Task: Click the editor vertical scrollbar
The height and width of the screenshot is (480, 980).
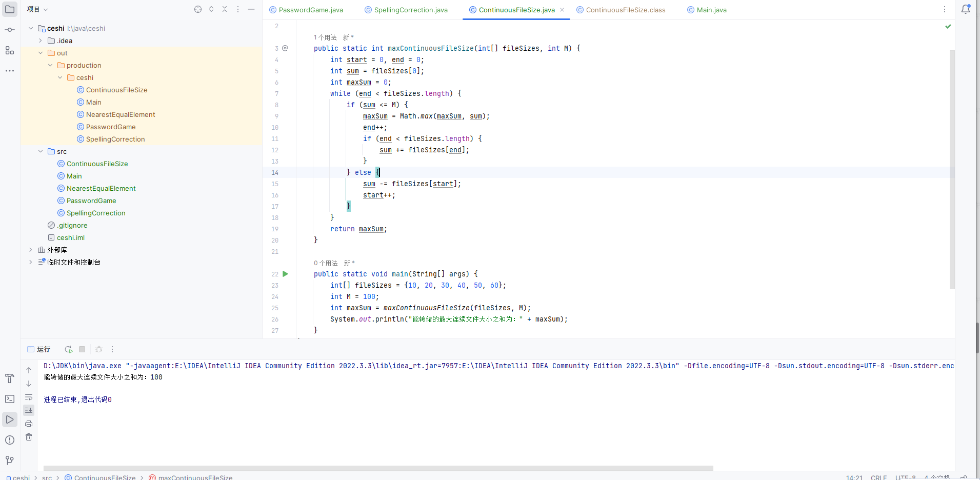Action: click(x=952, y=169)
